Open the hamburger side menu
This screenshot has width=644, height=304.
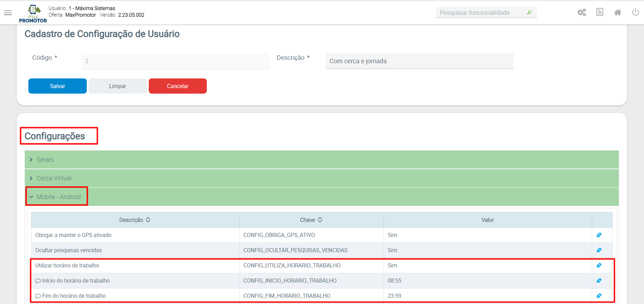[8, 13]
